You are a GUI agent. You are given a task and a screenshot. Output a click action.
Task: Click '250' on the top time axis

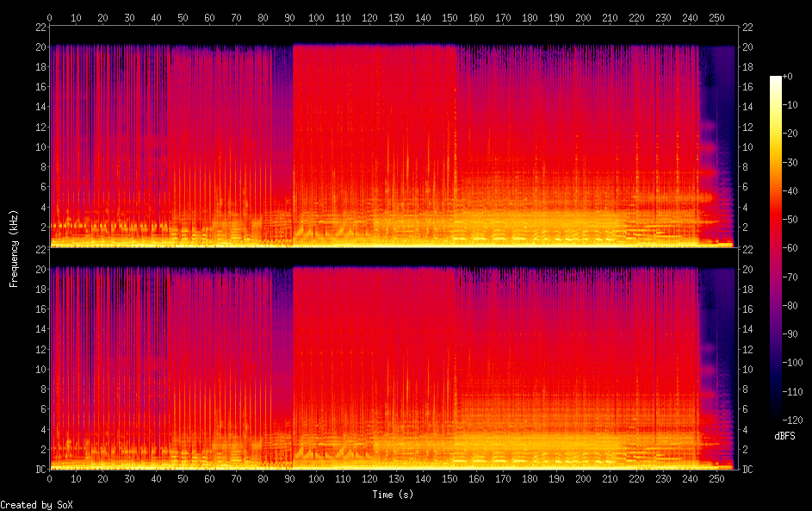716,17
